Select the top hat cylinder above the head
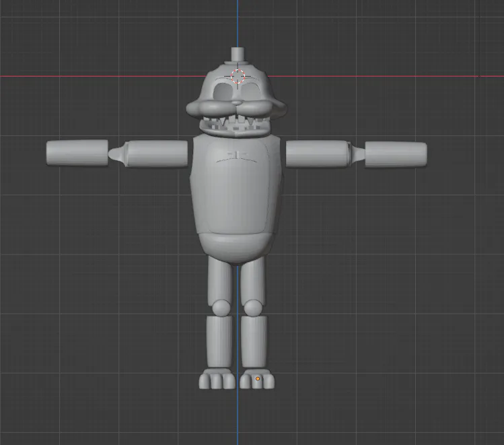Viewport: 504px width, 445px height. click(238, 55)
